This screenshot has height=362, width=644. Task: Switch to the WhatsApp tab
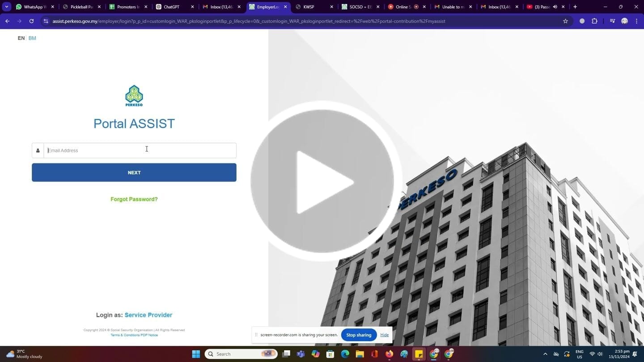pos(35,7)
